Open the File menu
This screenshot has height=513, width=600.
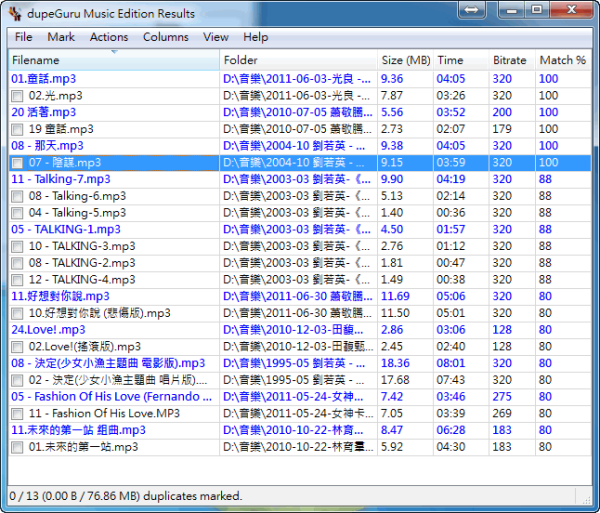click(23, 37)
